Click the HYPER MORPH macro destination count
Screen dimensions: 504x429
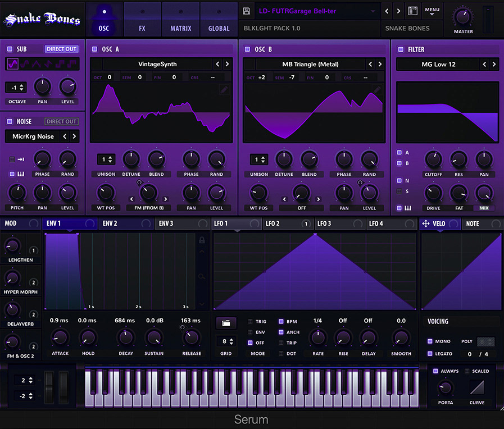tap(33, 282)
